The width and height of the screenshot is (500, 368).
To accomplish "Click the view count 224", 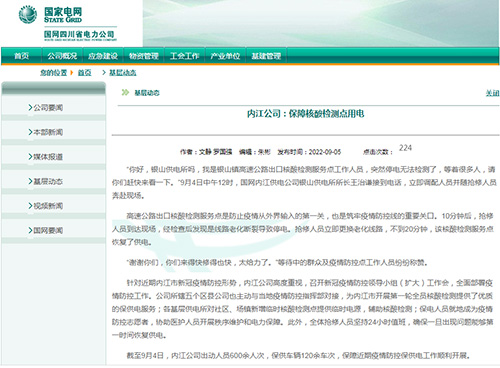I will click(405, 148).
